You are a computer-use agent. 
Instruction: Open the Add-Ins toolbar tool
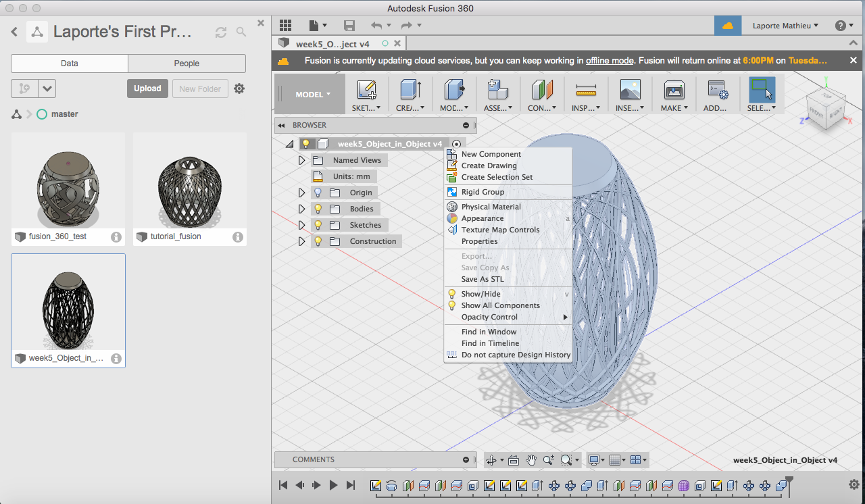[716, 94]
